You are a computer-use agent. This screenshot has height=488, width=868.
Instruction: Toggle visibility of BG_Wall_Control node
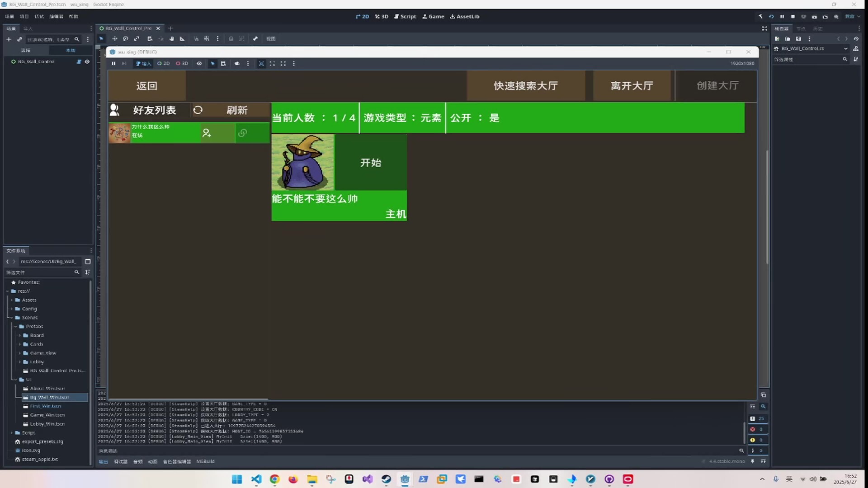click(x=87, y=62)
